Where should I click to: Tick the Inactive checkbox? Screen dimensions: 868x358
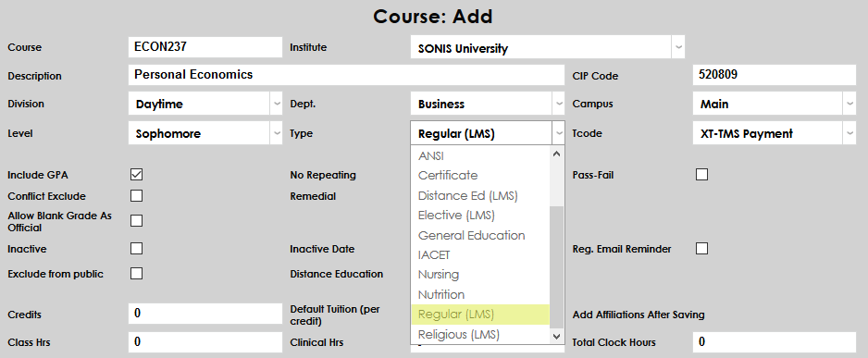pyautogui.click(x=136, y=249)
